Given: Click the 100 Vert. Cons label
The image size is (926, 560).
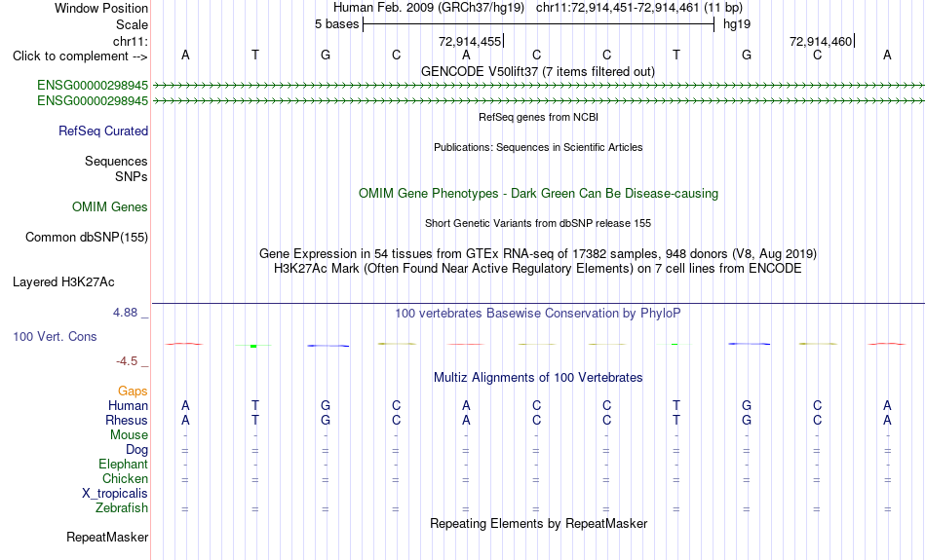Looking at the screenshot, I should click(55, 336).
